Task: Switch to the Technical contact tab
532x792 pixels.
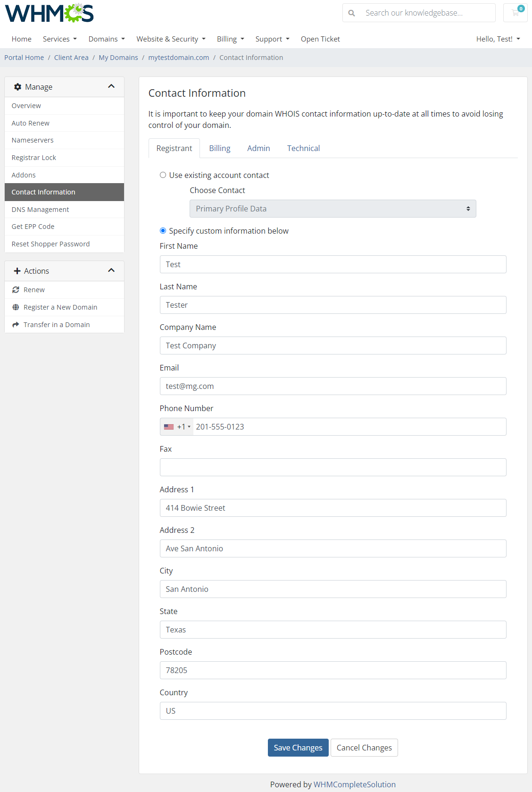Action: 303,148
